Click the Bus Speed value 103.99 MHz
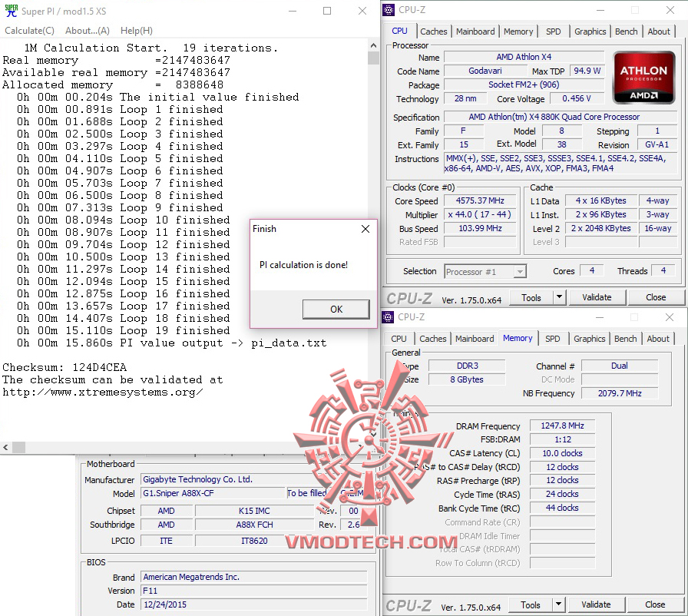688x616 pixels. tap(480, 228)
